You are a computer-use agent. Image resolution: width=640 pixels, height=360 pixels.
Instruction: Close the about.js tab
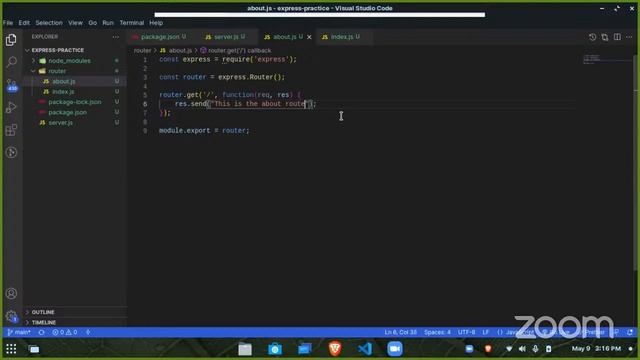click(x=309, y=37)
